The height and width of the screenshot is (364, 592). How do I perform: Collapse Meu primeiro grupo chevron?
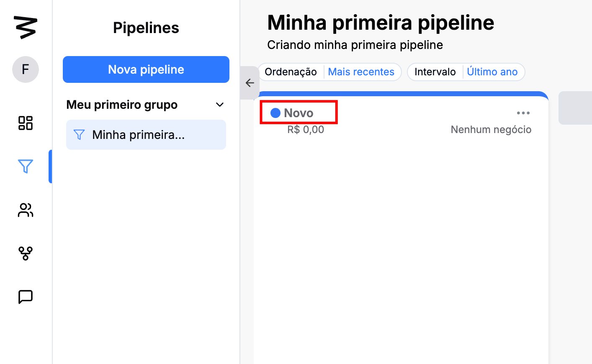pyautogui.click(x=220, y=105)
